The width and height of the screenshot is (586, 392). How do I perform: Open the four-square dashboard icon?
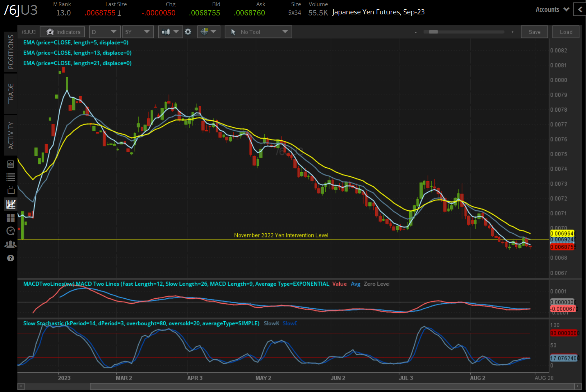pyautogui.click(x=10, y=218)
